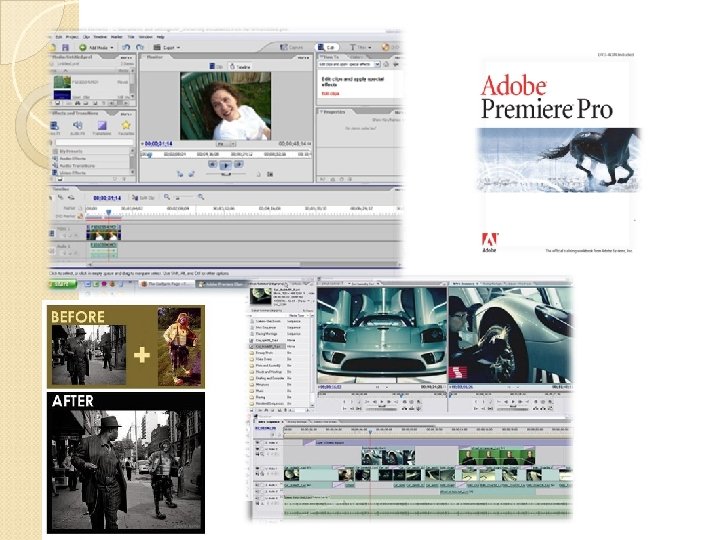The height and width of the screenshot is (540, 720).
Task: Select Adobe Premiere Elements taskbar button
Action: click(x=222, y=284)
